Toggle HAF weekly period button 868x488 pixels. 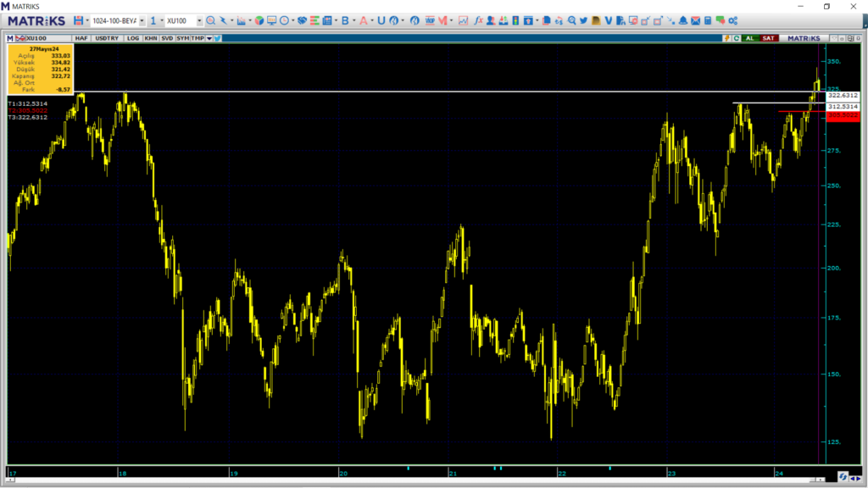point(81,38)
